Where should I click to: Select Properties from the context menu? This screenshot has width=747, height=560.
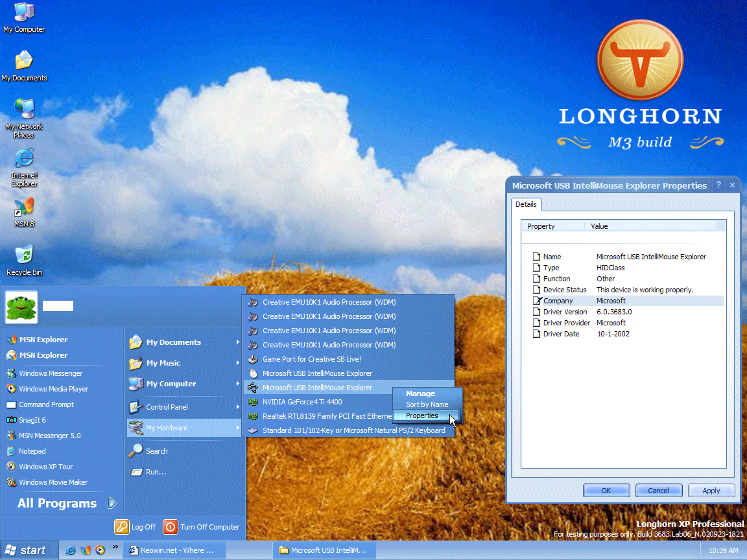coord(421,415)
